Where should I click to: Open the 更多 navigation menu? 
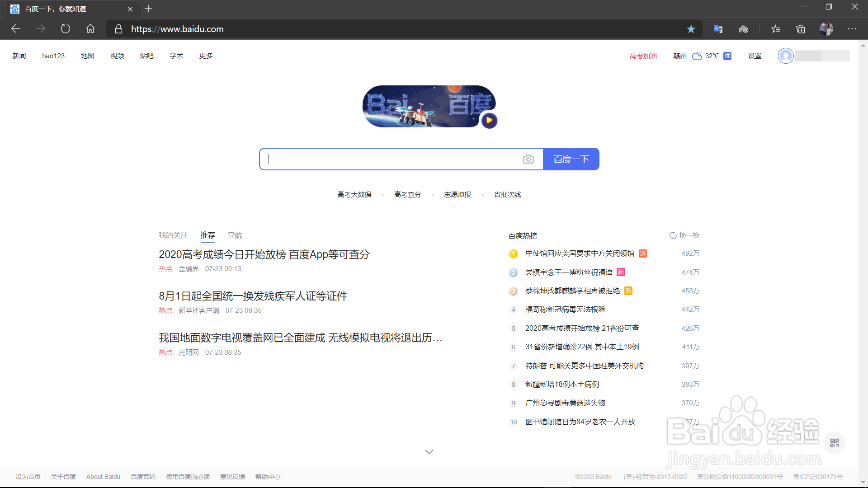click(x=206, y=56)
